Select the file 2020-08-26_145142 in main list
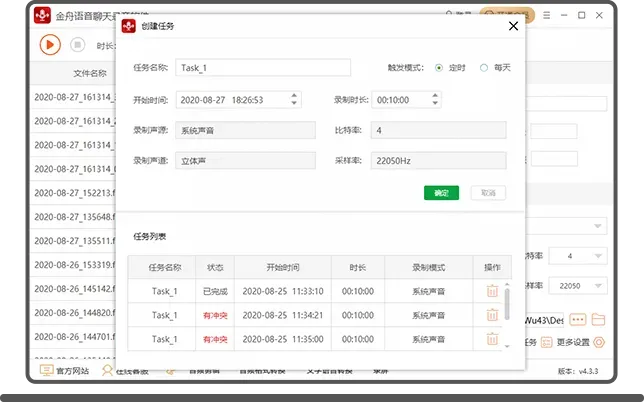The height and width of the screenshot is (402, 644). pos(75,289)
